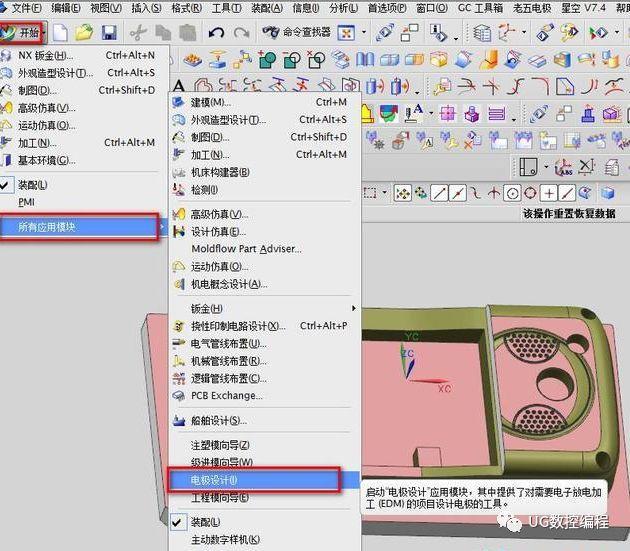Open the 格式(R) menu
The width and height of the screenshot is (630, 551).
click(186, 8)
